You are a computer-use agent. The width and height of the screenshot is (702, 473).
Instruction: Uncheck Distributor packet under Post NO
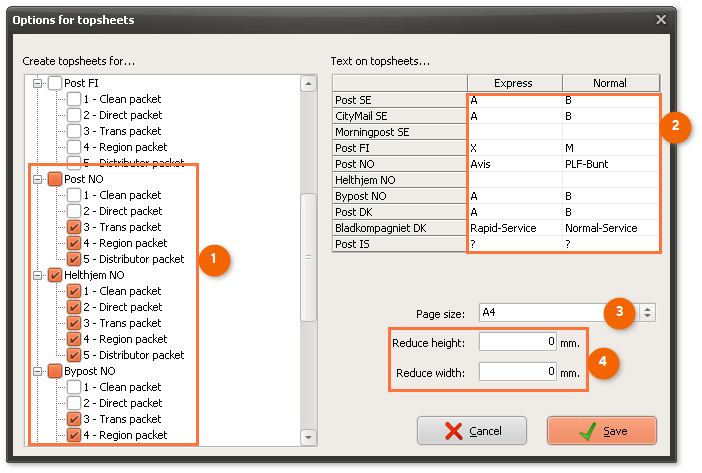tap(74, 259)
